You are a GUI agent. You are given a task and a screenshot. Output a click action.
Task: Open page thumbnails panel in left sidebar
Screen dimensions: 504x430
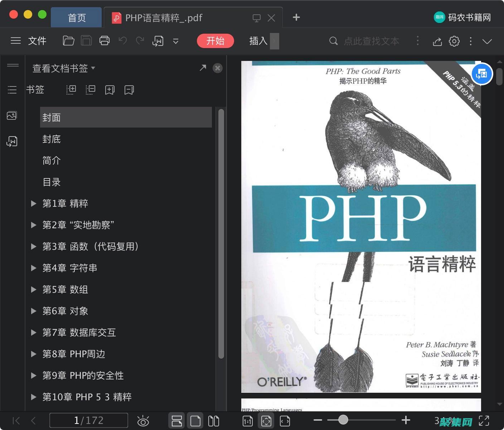pos(12,115)
